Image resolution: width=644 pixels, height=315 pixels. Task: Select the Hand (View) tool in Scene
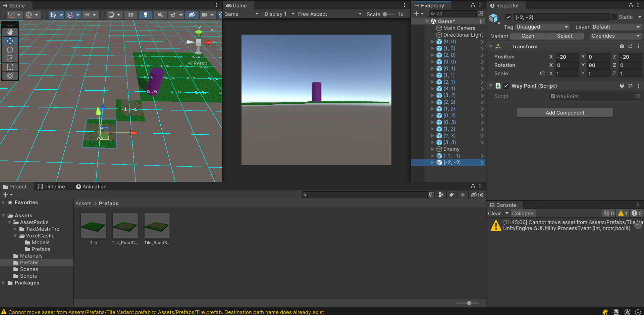coord(10,32)
